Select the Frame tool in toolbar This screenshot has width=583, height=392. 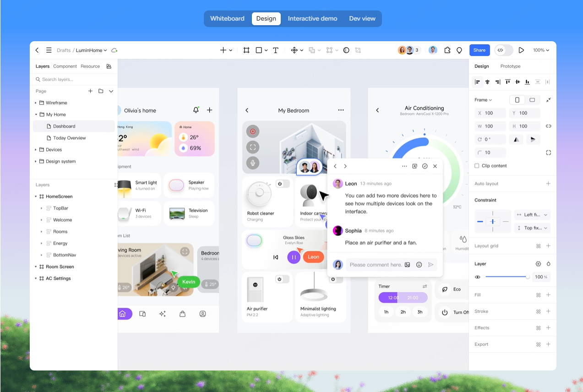(x=246, y=50)
